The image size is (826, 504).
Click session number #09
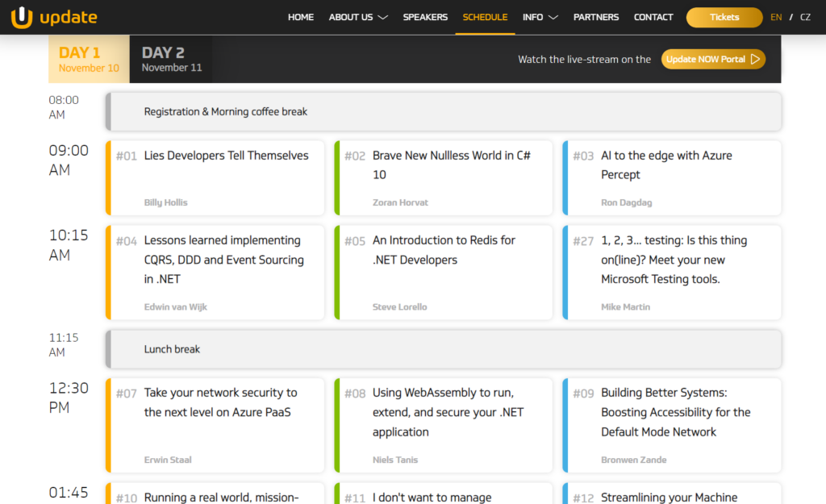tap(583, 394)
